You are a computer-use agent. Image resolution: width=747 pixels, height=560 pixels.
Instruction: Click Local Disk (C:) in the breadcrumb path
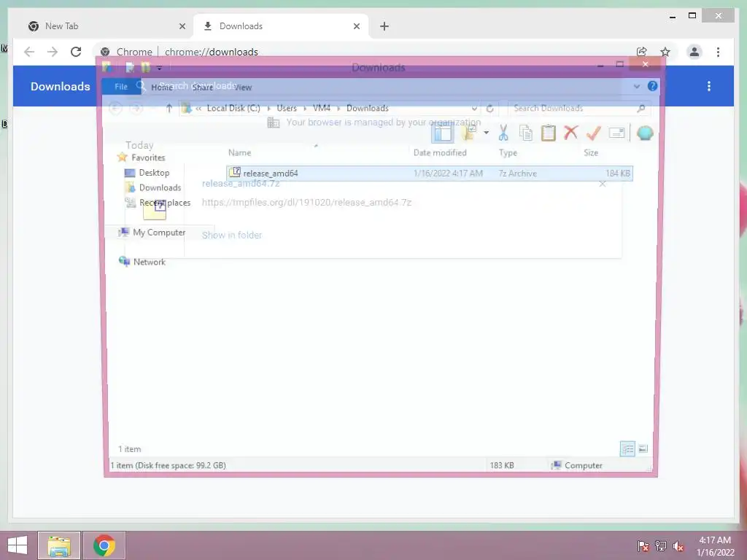tap(233, 109)
